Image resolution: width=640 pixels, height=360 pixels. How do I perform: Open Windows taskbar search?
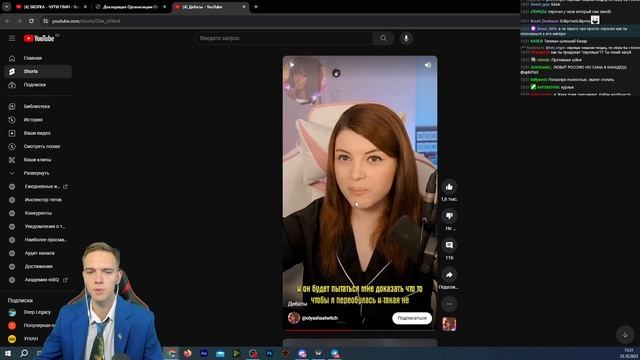(x=24, y=353)
